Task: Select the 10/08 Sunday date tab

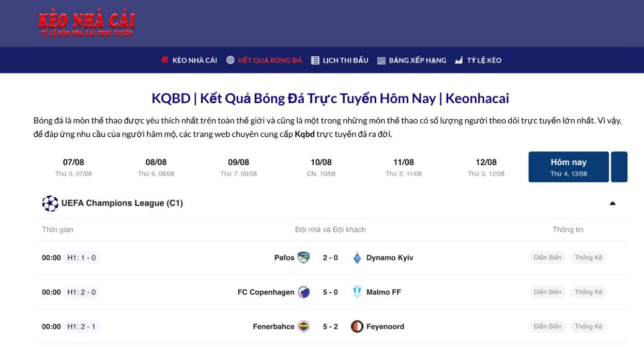Action: 321,167
